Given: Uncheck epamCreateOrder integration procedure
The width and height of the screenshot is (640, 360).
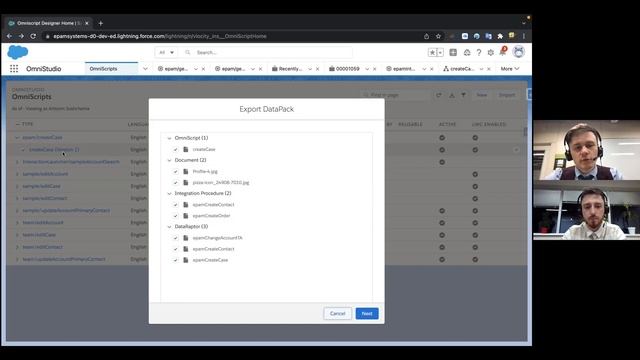Looking at the screenshot, I should pos(176,216).
